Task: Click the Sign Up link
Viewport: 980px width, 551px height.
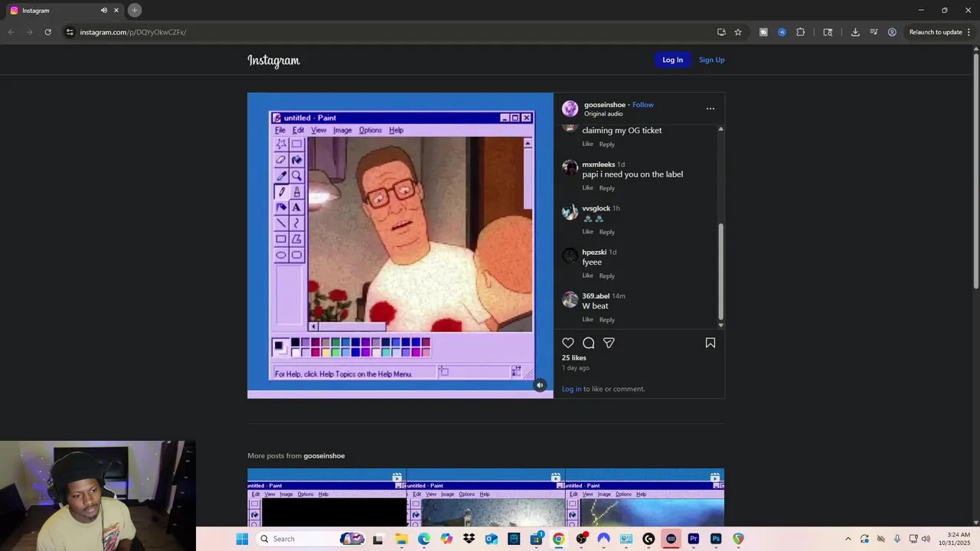Action: (x=711, y=60)
